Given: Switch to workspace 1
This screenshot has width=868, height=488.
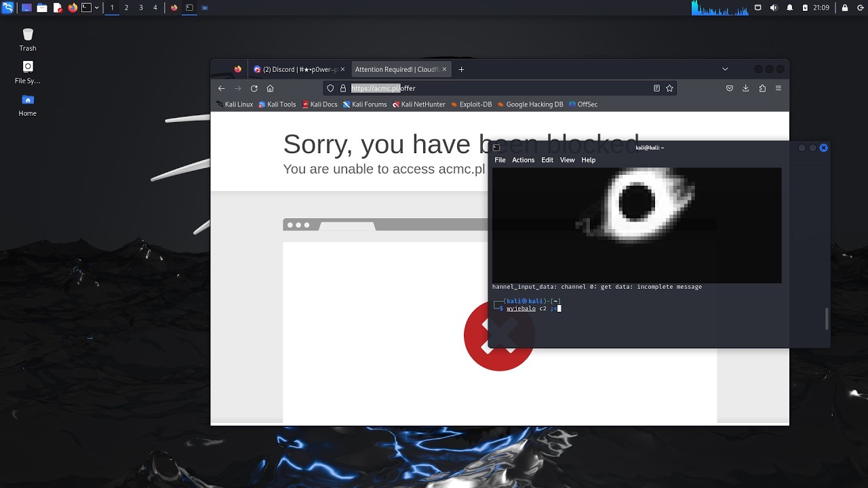Looking at the screenshot, I should tap(112, 7).
